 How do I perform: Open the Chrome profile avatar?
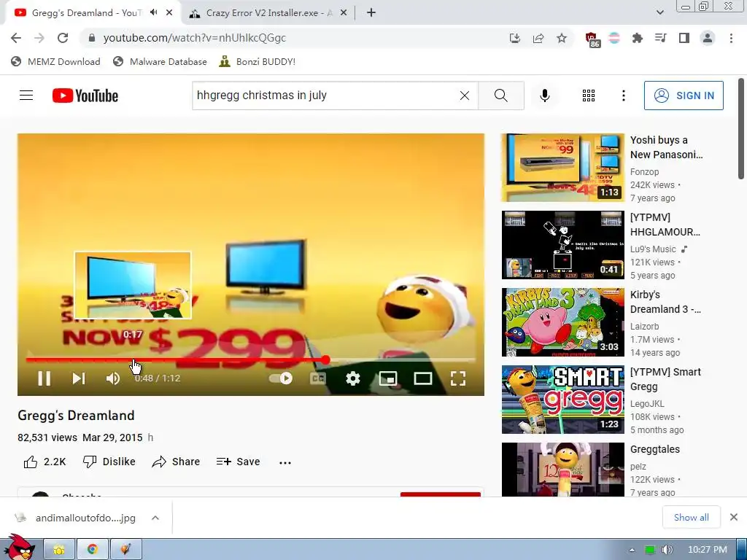[x=708, y=38]
